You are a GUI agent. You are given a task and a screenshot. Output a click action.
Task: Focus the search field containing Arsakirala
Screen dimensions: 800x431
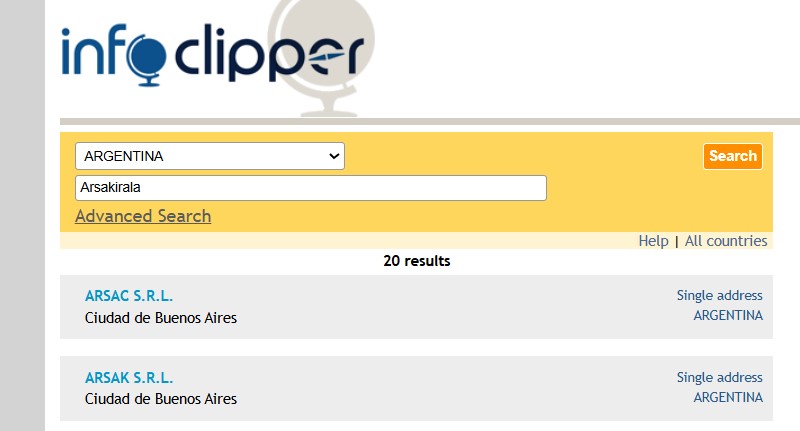pos(310,187)
